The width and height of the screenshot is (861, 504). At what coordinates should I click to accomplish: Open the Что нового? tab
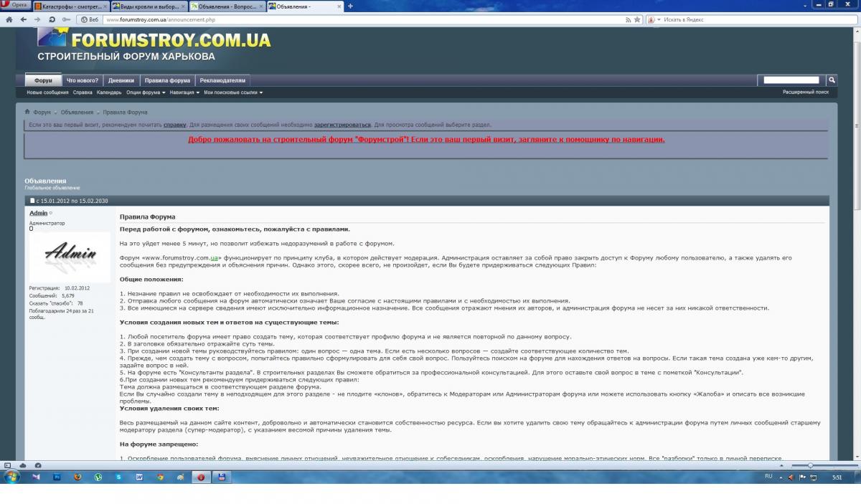coord(83,80)
